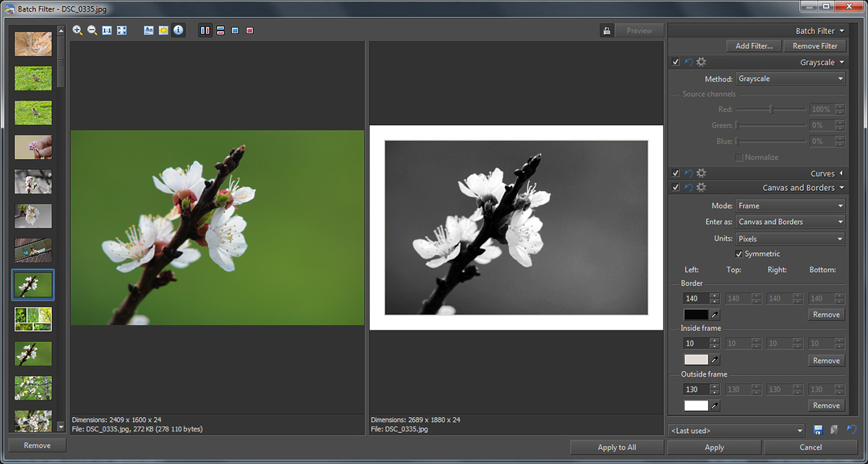Select the collage thumbnail below the selected one

coord(33,319)
